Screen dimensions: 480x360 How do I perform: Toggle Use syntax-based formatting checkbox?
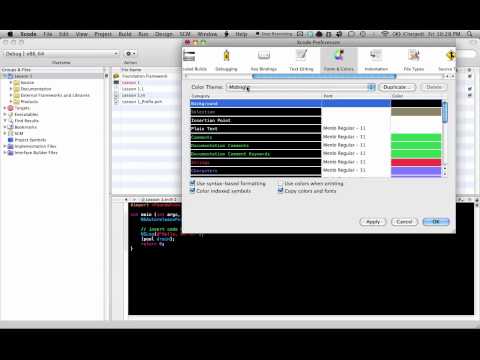point(192,183)
